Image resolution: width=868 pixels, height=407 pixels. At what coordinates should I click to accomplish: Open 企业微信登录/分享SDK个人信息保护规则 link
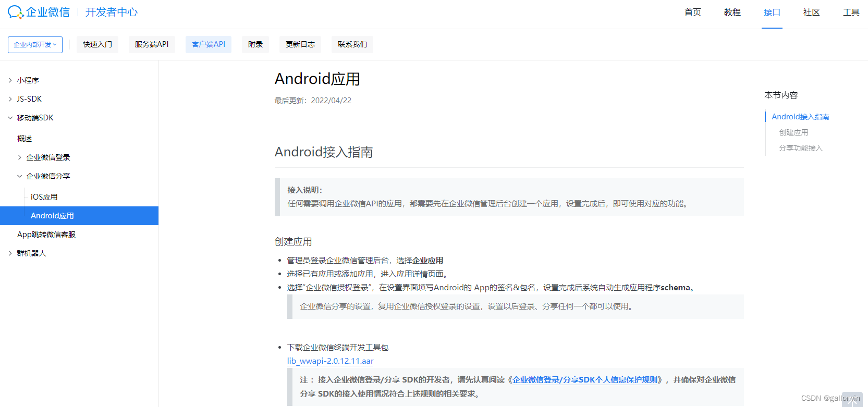[585, 380]
